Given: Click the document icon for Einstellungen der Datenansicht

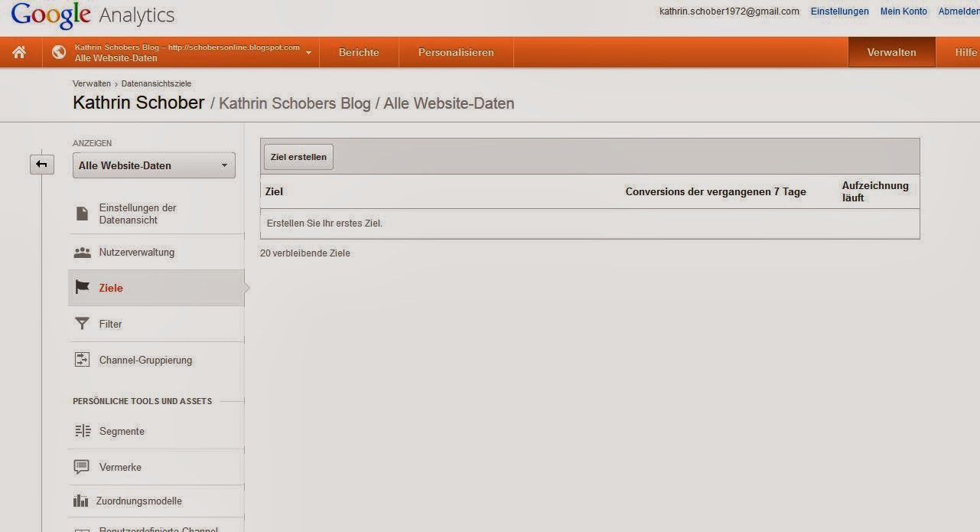Looking at the screenshot, I should coord(82,214).
